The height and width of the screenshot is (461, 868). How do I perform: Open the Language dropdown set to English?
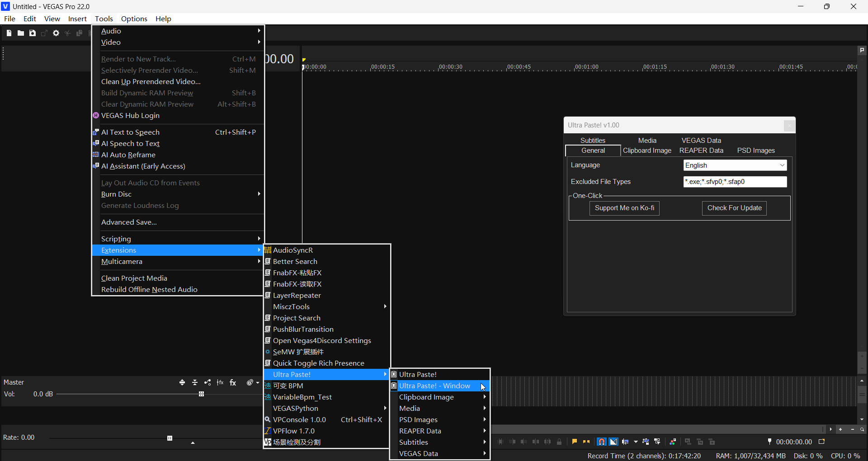click(x=735, y=165)
